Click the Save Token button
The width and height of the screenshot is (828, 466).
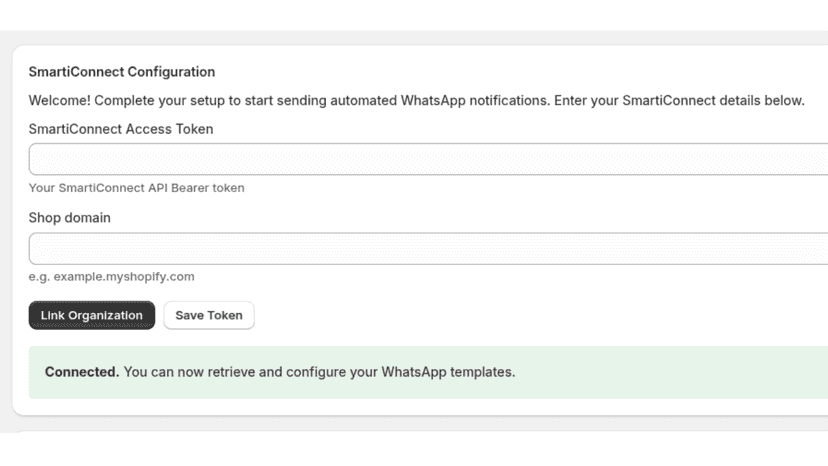209,315
